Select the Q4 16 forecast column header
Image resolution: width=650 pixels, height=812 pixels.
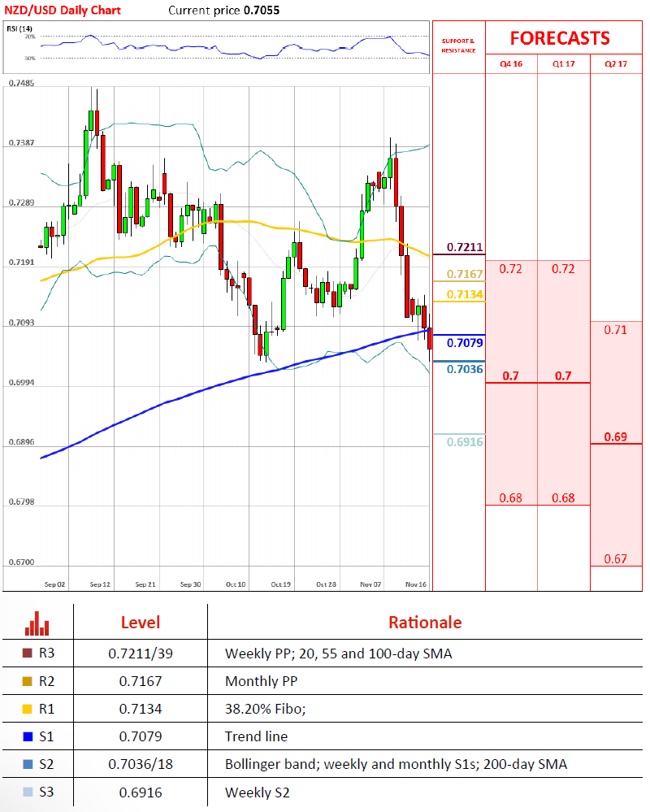(x=510, y=64)
